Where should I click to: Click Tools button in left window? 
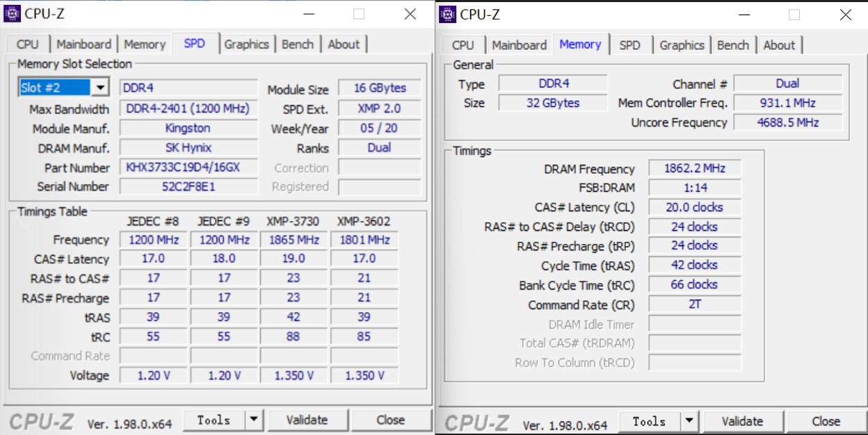(x=214, y=420)
